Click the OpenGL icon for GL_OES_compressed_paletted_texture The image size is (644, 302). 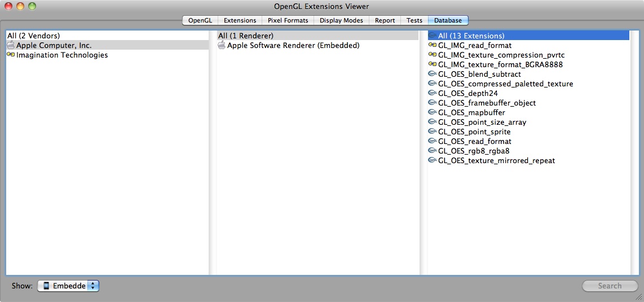[432, 84]
